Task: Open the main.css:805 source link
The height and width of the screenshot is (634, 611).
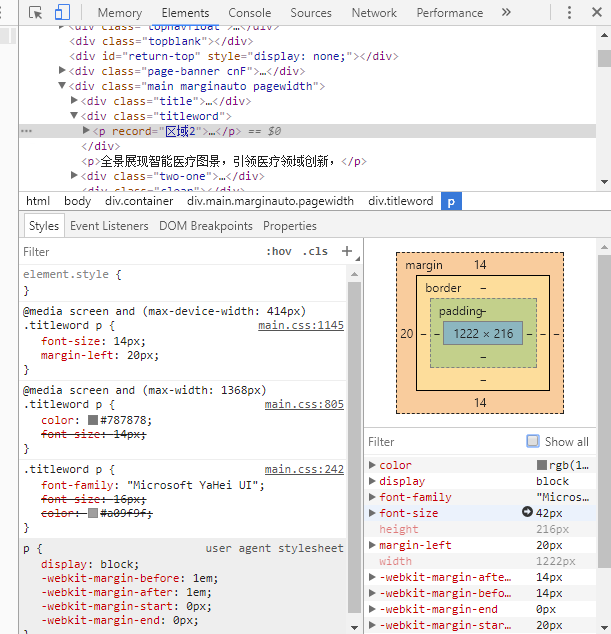Action: pyautogui.click(x=304, y=404)
